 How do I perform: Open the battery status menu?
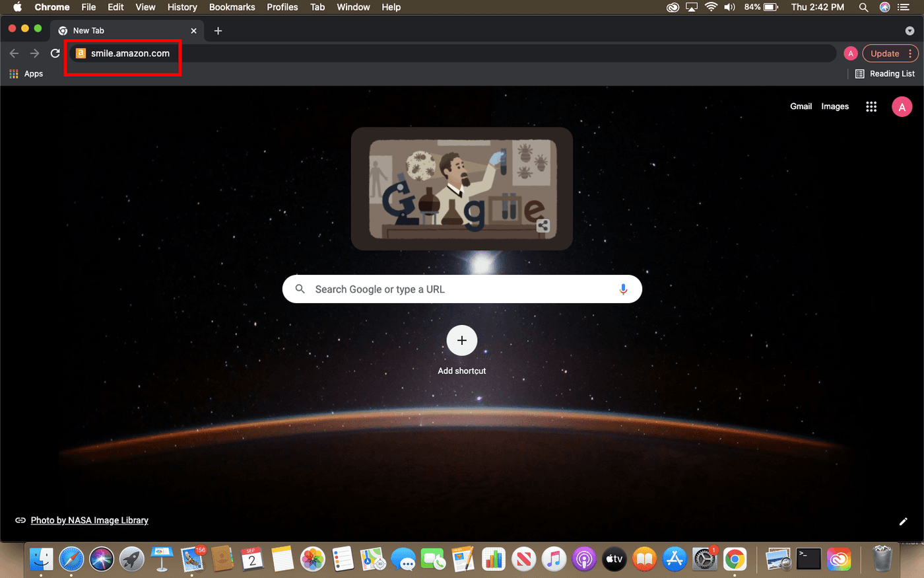click(x=761, y=7)
